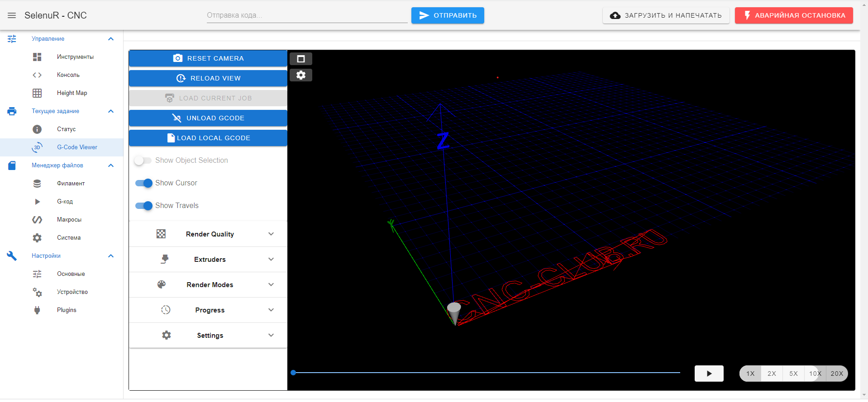
Task: Set playback speed to 2X
Action: 772,374
